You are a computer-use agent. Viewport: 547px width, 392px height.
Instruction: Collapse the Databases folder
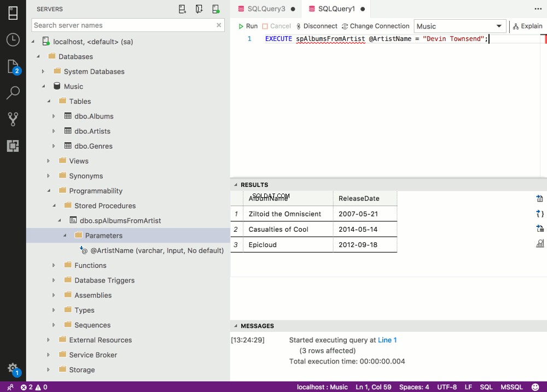coord(38,56)
